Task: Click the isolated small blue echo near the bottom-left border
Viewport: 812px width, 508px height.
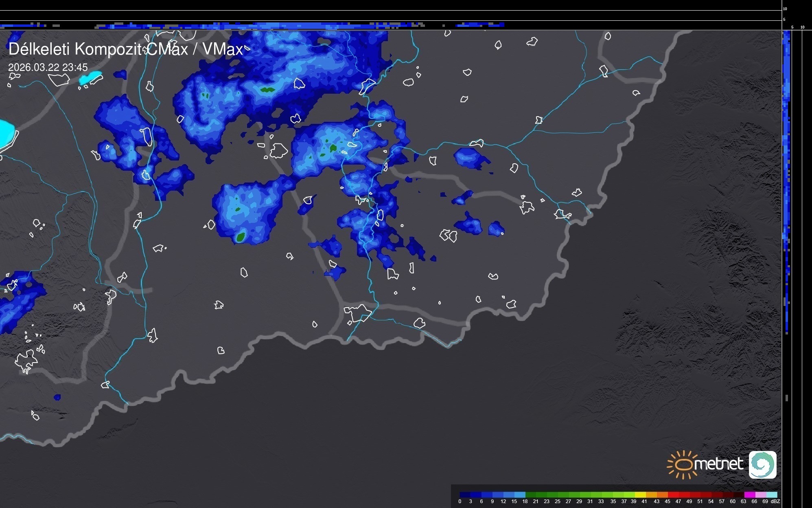Action: (57, 397)
